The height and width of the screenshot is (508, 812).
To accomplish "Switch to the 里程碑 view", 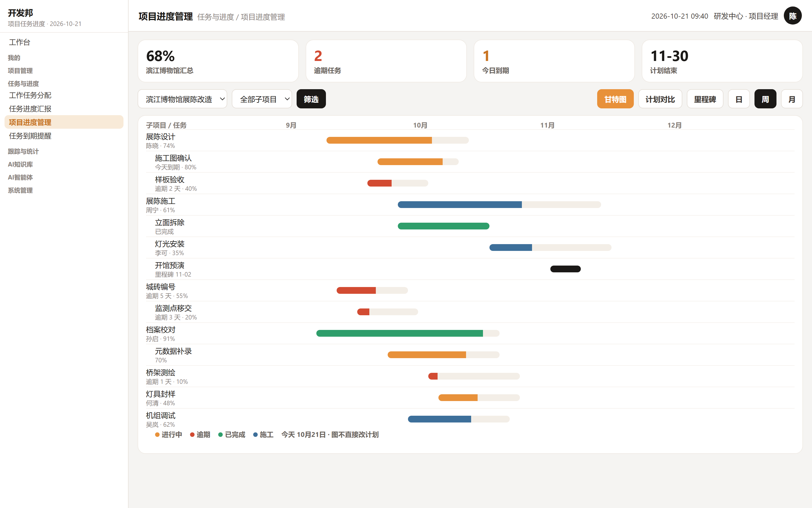I will 705,99.
